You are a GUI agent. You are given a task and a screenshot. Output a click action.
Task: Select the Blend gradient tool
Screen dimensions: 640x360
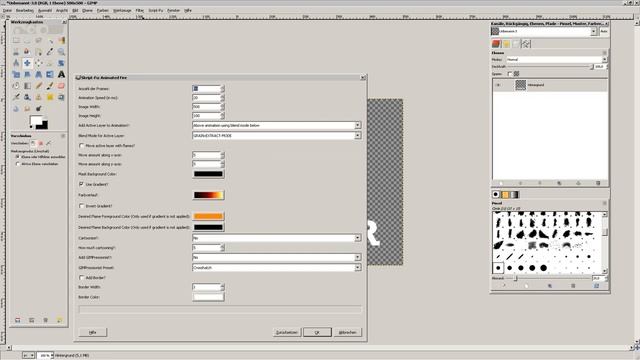27,86
